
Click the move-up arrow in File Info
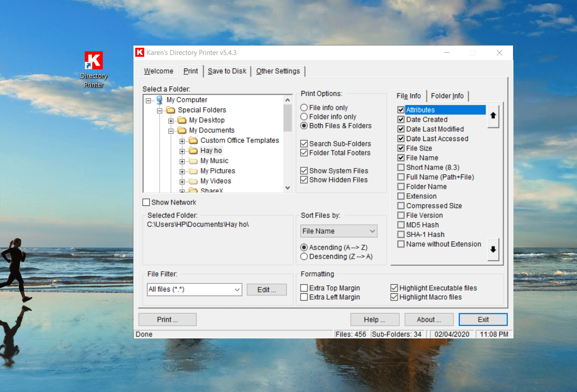[493, 116]
